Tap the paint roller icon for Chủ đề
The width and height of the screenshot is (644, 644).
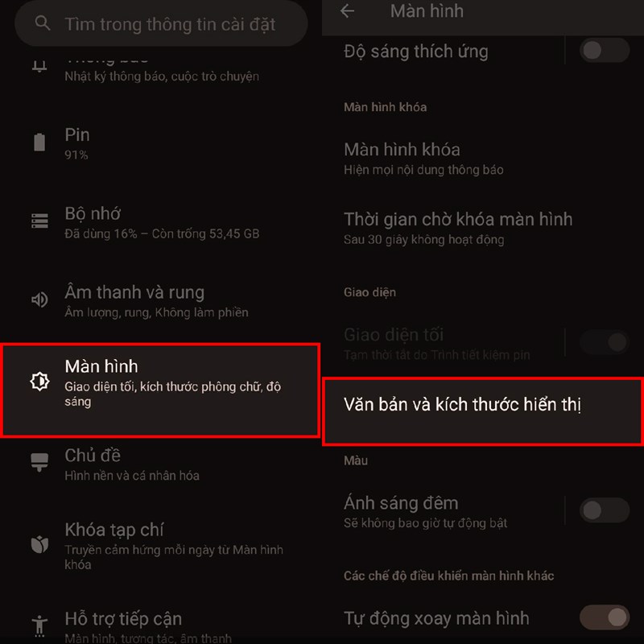tap(39, 462)
